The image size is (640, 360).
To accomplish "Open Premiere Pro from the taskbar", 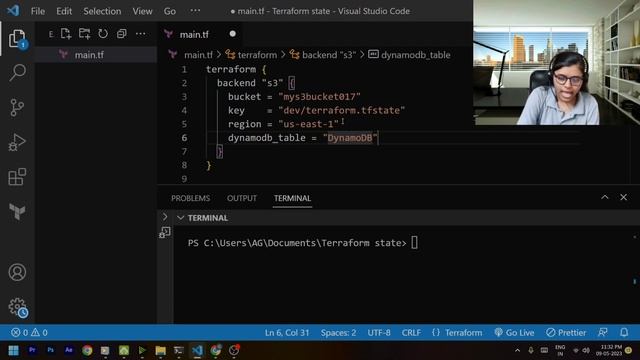I will point(32,350).
